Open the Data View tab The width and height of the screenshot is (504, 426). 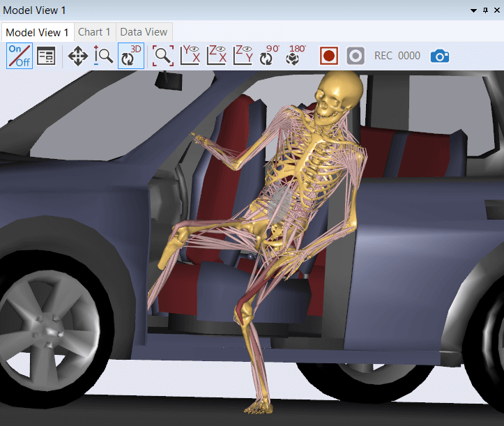(144, 32)
